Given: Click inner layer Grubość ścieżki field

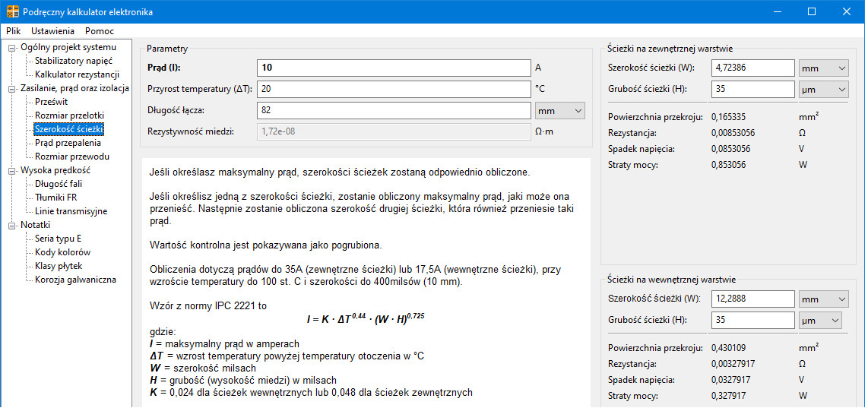Looking at the screenshot, I should click(x=752, y=321).
